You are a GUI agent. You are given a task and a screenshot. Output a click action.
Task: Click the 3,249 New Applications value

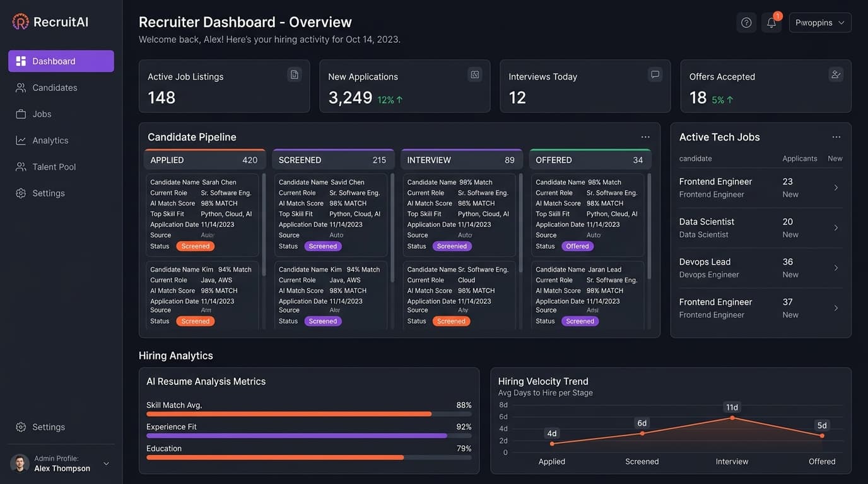click(350, 98)
